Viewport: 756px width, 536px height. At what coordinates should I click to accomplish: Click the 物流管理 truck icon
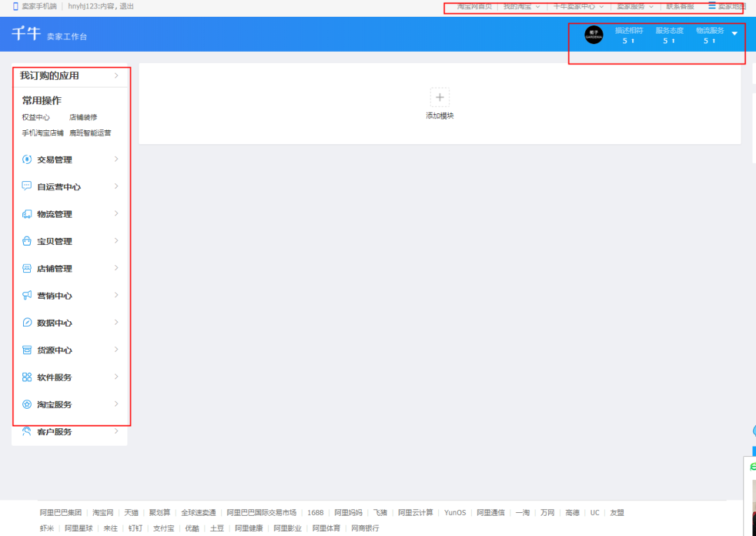27,214
